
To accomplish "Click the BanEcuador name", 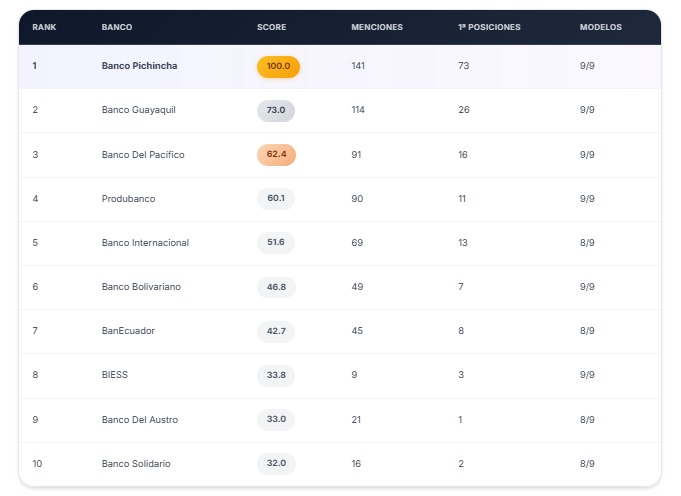I will coord(128,331).
